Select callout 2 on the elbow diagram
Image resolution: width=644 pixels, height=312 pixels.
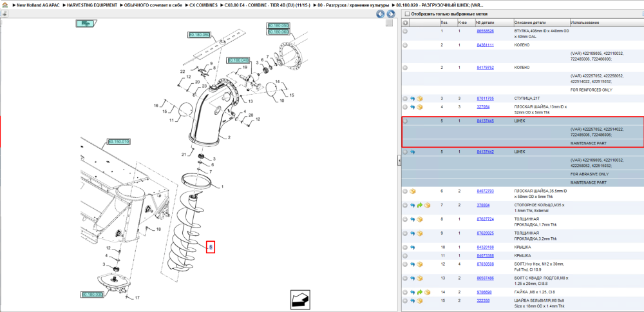coord(229,137)
